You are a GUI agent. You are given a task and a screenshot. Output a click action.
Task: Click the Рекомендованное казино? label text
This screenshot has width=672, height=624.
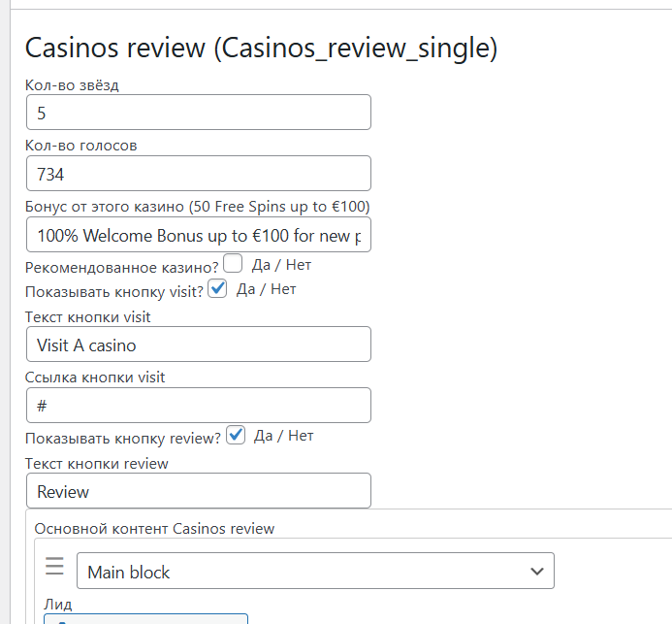121,267
